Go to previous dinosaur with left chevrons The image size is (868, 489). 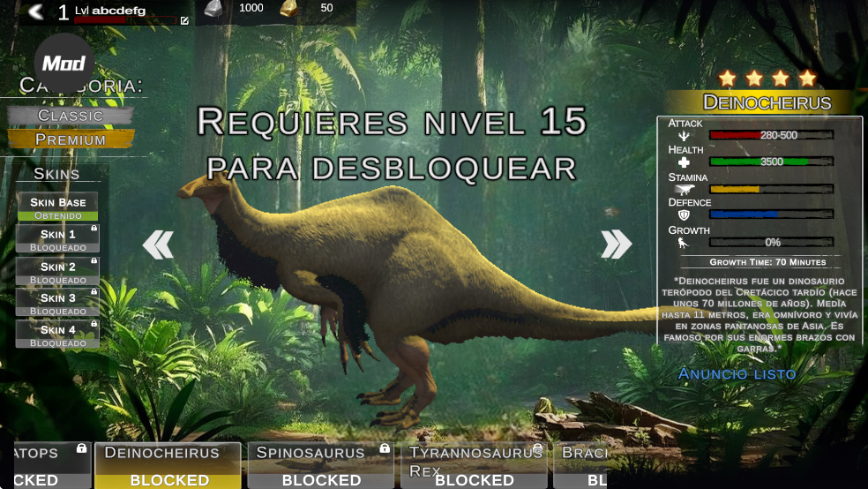click(158, 244)
